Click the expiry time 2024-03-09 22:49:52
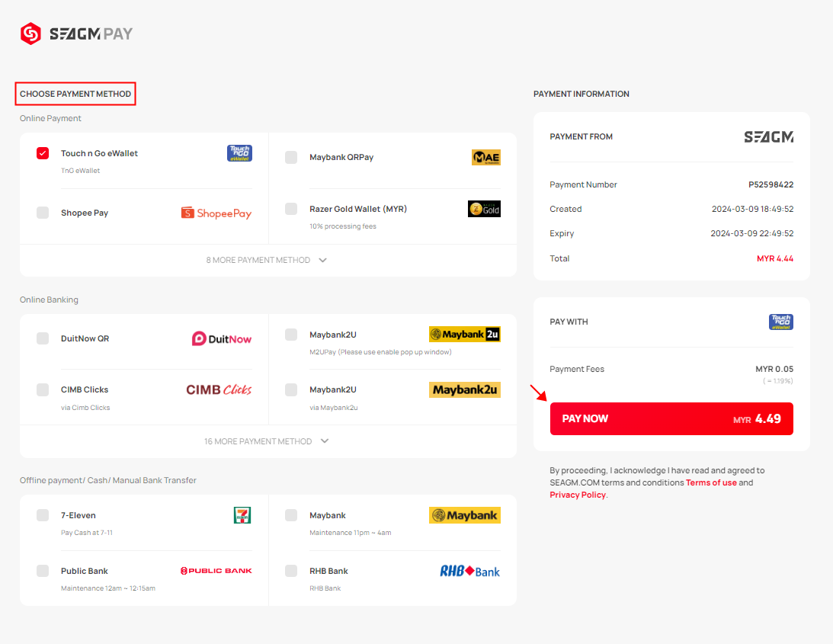Screen dimensions: 833x644 tap(752, 233)
